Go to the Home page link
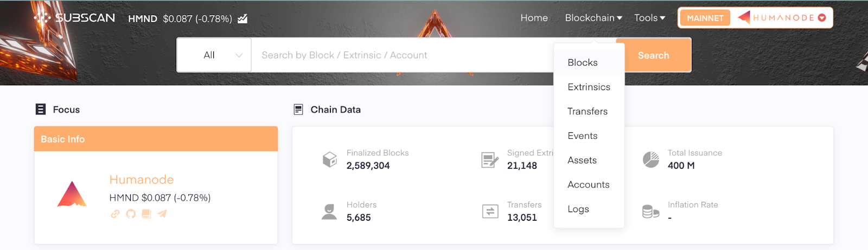Image resolution: width=868 pixels, height=250 pixels. (534, 18)
